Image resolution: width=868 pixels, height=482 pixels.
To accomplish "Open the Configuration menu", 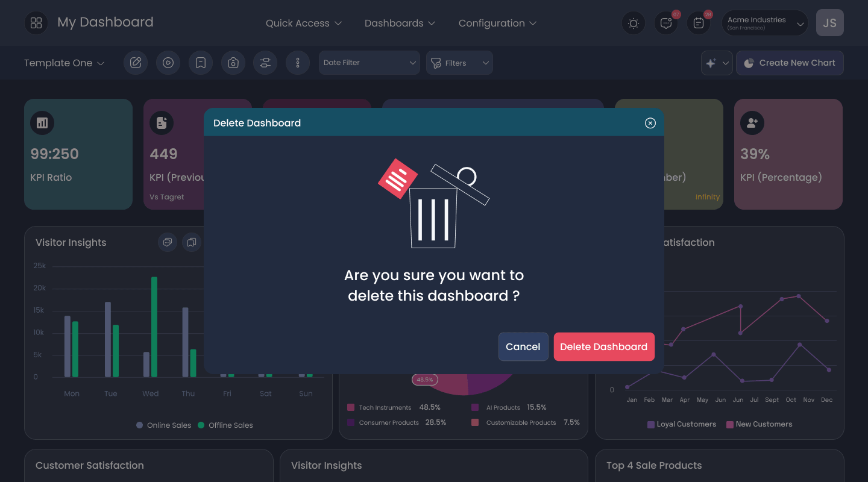I will pos(497,23).
